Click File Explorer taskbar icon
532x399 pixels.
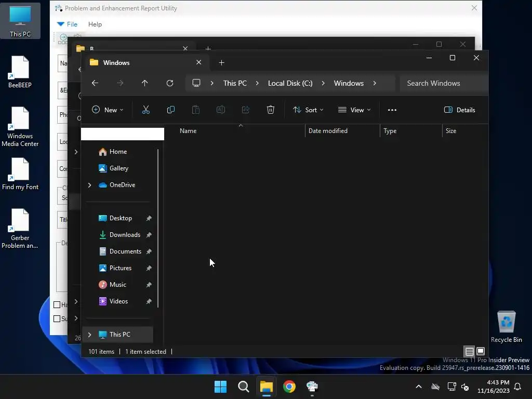pyautogui.click(x=267, y=387)
